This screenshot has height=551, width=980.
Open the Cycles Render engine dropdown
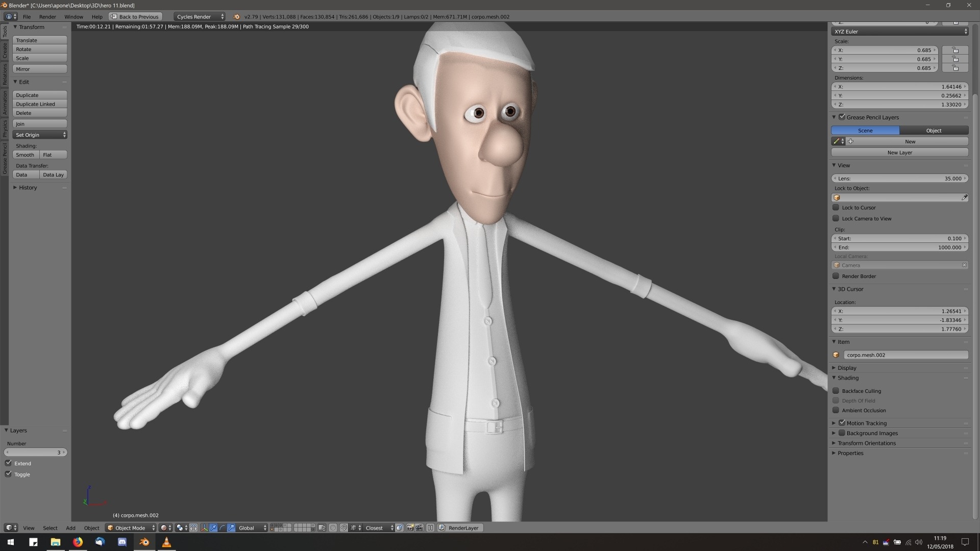click(199, 17)
